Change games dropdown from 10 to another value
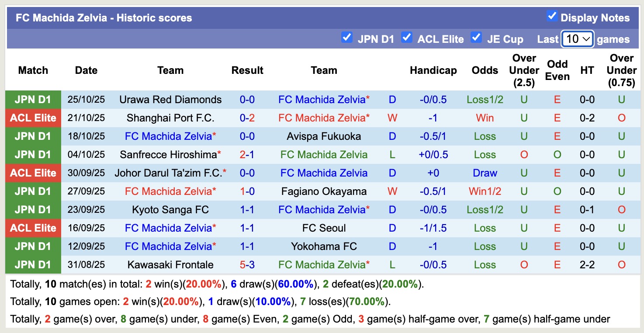This screenshot has width=644, height=333. point(577,39)
